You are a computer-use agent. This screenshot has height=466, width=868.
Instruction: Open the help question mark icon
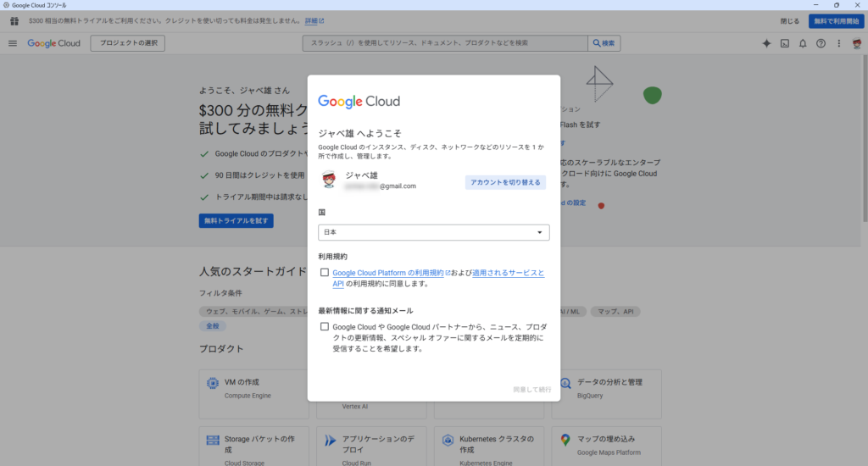click(821, 43)
